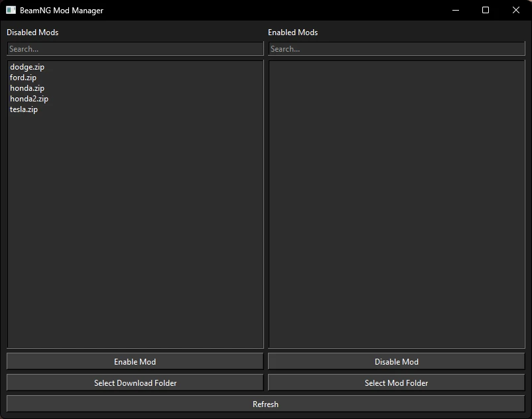
Task: Select ford.zip in the disabled list
Action: click(x=23, y=78)
